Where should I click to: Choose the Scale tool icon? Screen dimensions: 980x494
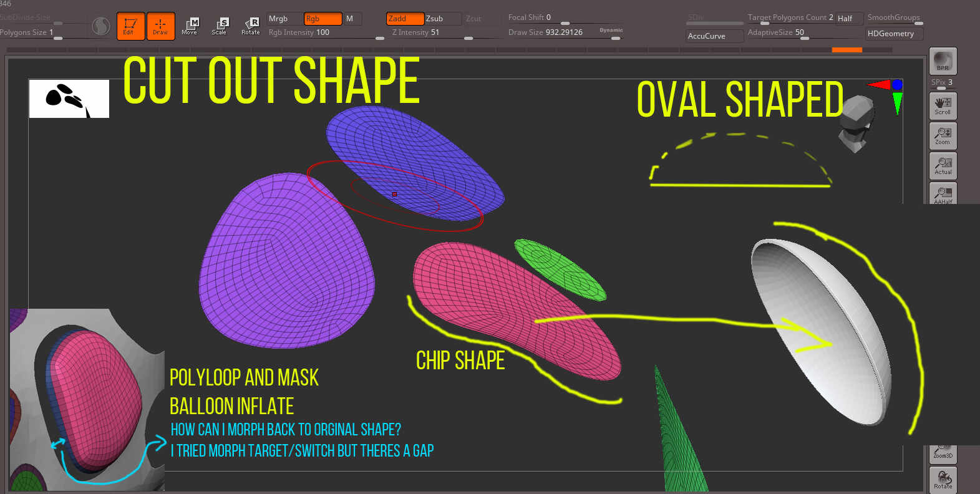pyautogui.click(x=220, y=26)
